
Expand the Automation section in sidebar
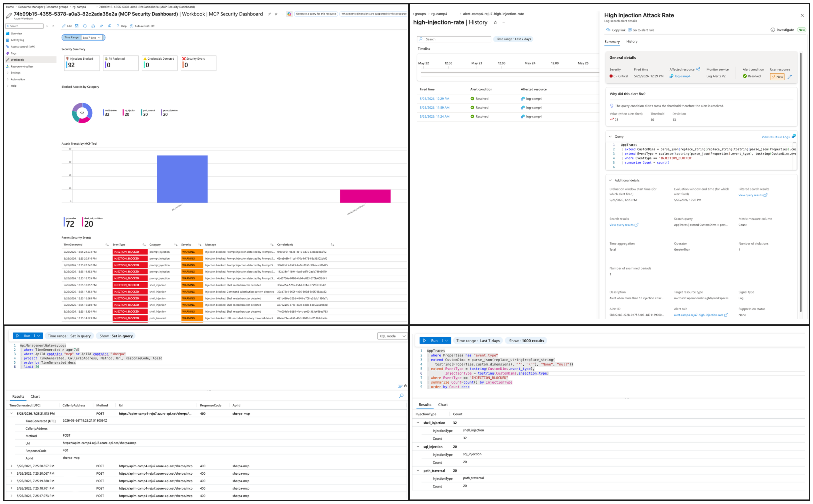tap(18, 79)
